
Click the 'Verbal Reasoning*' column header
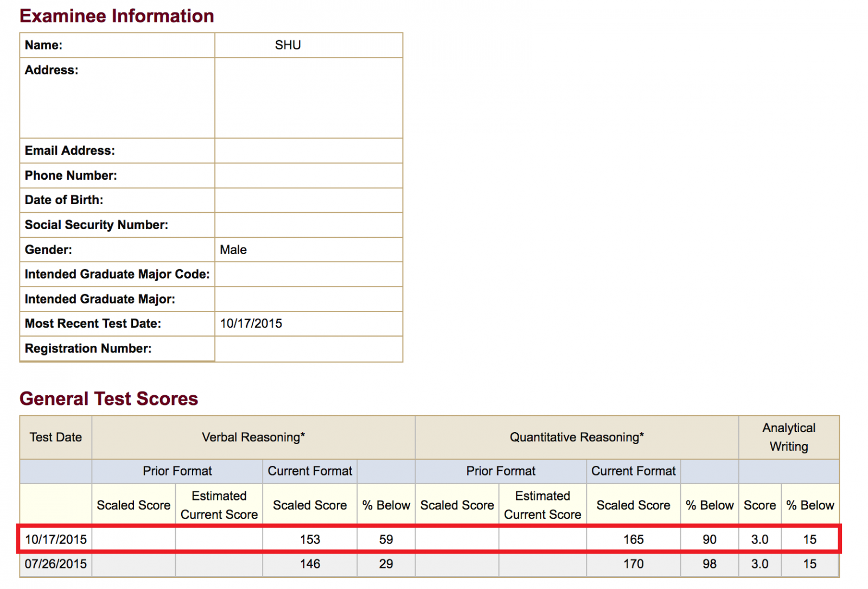coord(253,437)
